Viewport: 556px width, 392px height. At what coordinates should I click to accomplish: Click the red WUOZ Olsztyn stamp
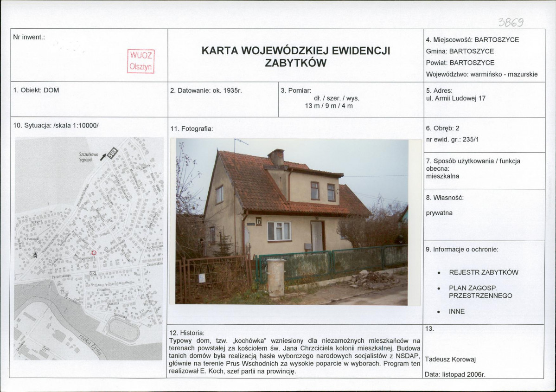tap(141, 61)
